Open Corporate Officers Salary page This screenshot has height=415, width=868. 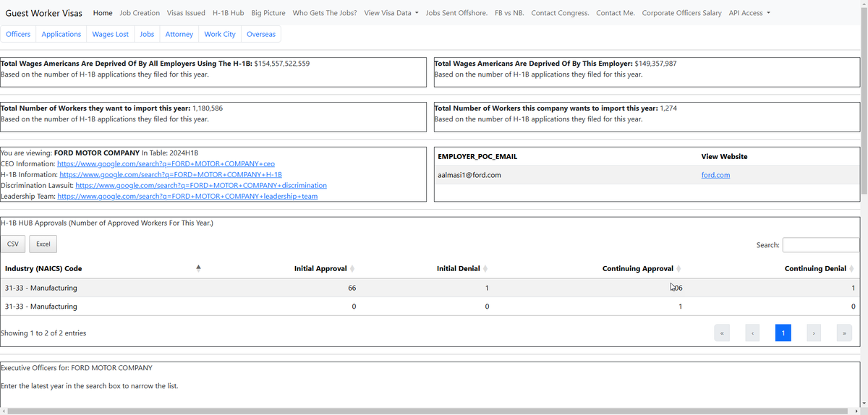coord(681,13)
